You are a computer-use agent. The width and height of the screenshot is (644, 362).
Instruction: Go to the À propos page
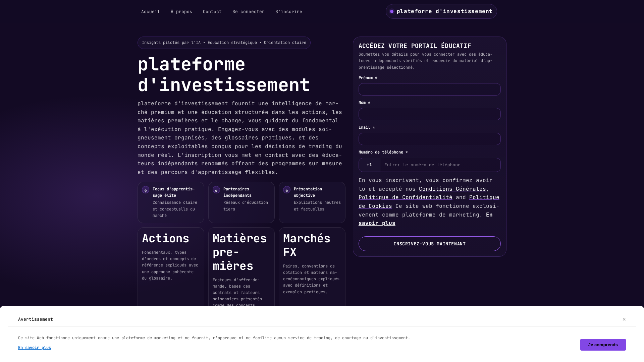[x=181, y=12]
